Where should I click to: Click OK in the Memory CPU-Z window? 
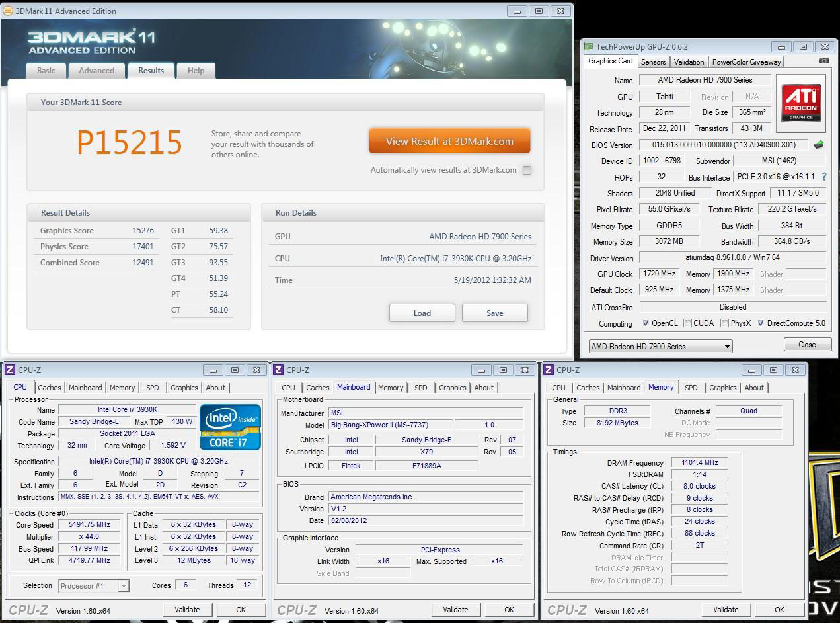coord(779,610)
